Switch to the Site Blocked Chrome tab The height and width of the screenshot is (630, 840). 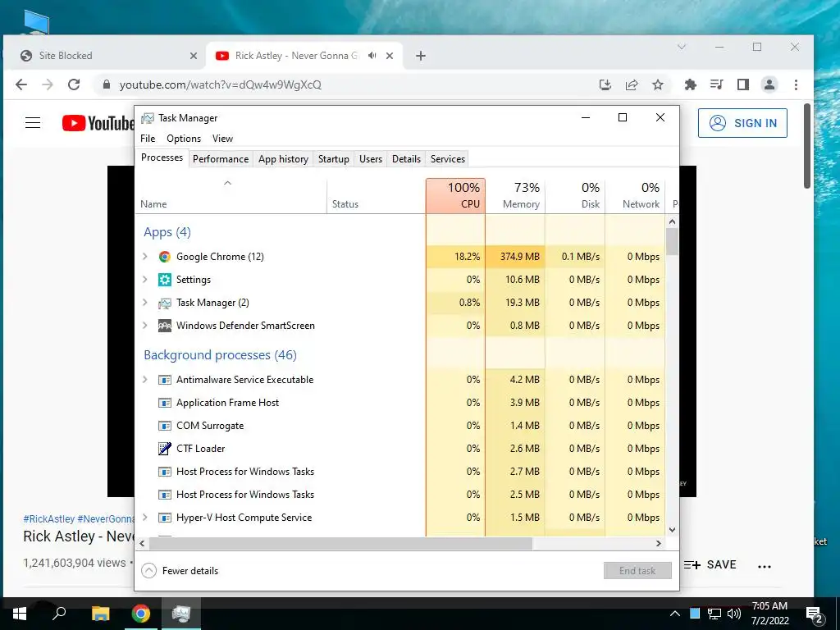[x=104, y=56]
